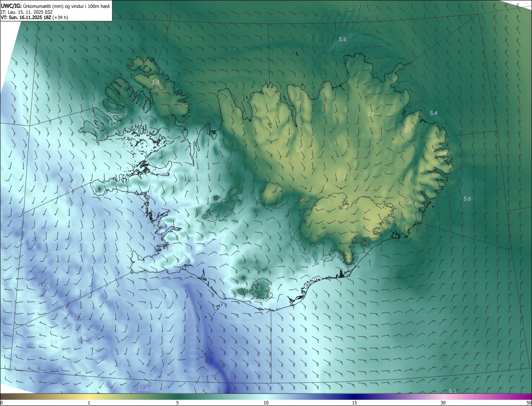Click the 2.8 value label in central Iceland
This screenshot has width=532, height=406.
tap(300, 149)
